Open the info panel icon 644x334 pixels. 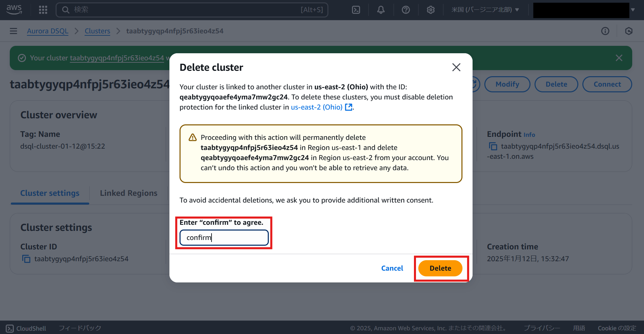tap(605, 31)
